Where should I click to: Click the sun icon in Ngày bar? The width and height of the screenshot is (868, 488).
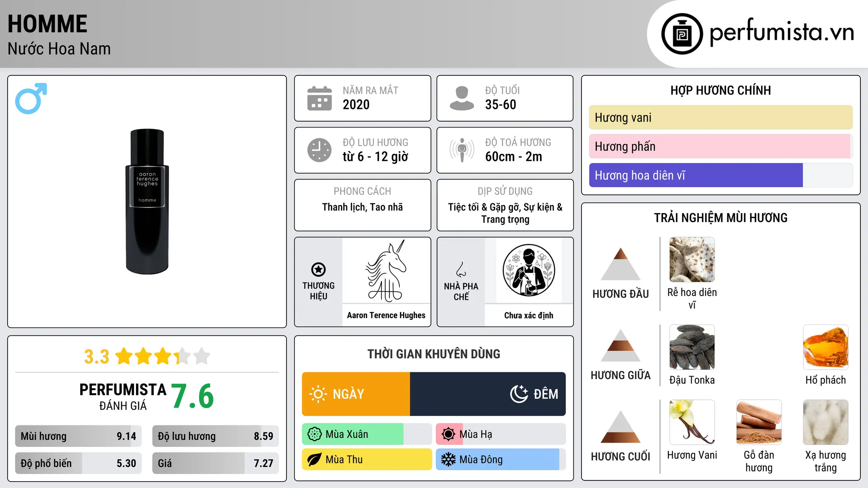tap(318, 394)
